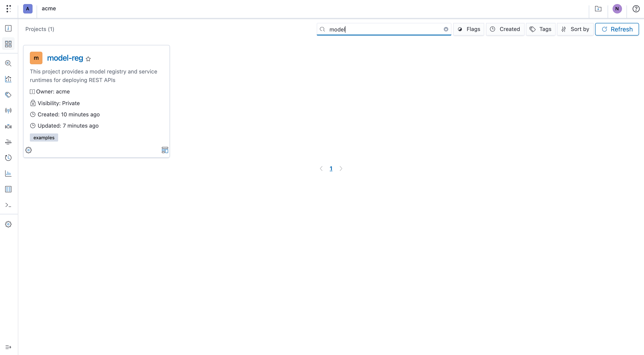Click the Visibility: Private text
644x355 pixels.
coord(59,103)
